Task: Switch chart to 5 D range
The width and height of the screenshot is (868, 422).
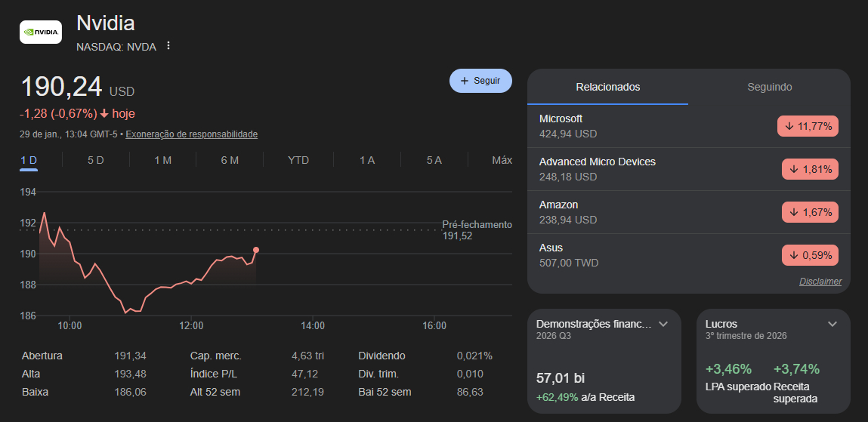Action: [x=95, y=160]
